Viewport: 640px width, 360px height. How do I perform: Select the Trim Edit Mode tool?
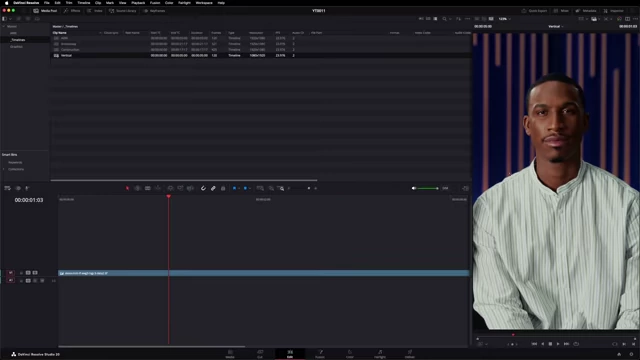point(138,188)
